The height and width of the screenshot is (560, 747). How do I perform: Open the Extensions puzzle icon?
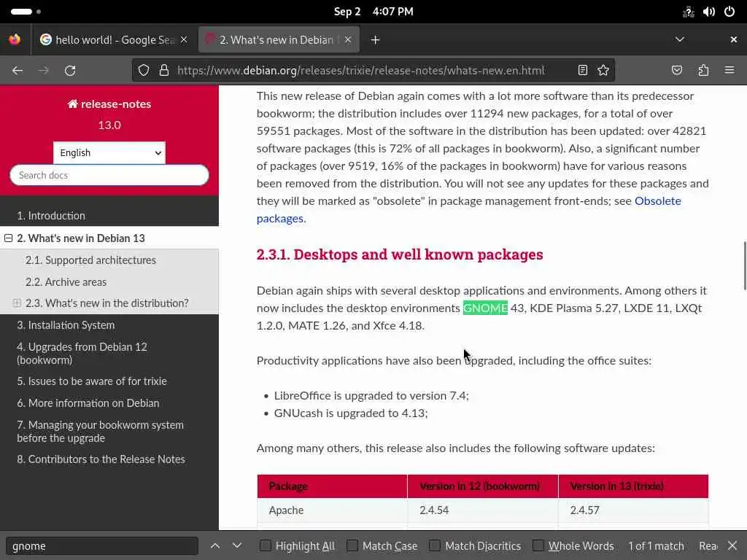tap(703, 71)
